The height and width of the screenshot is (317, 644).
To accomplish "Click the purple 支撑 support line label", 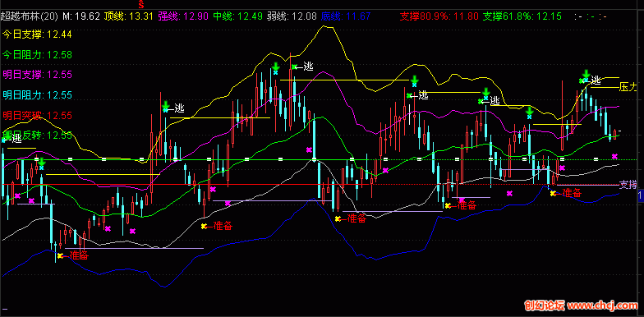I will coord(628,184).
